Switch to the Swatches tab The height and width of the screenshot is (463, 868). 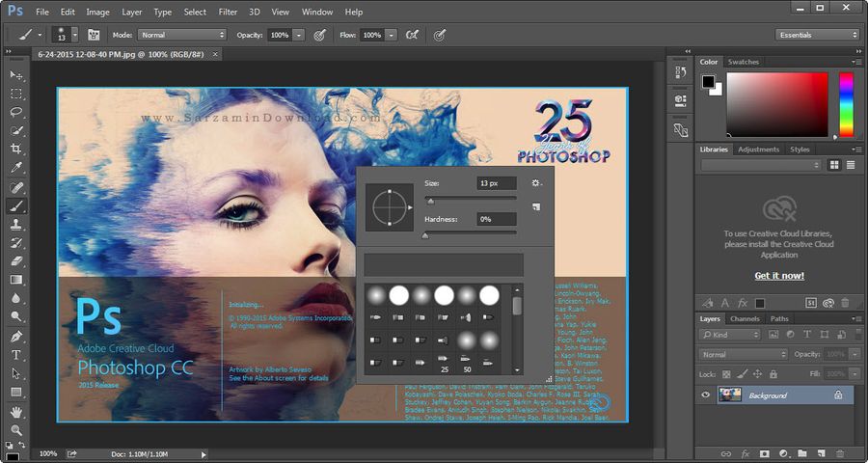744,62
